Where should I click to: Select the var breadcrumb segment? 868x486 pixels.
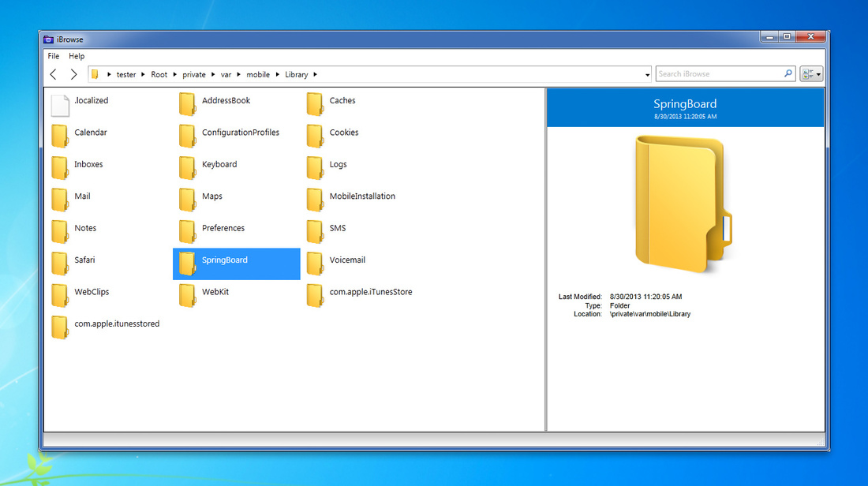click(226, 75)
